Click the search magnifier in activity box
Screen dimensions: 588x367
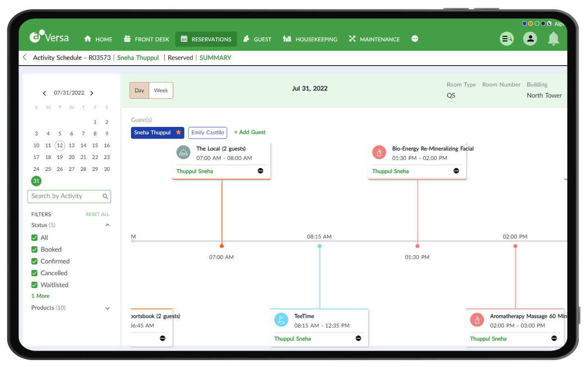[x=105, y=196]
